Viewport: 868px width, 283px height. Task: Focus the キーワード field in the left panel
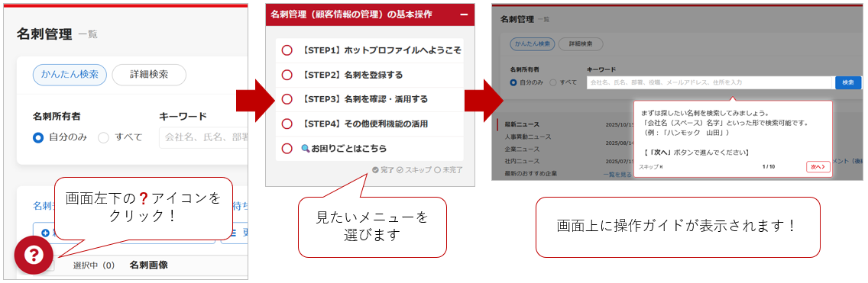(x=204, y=137)
